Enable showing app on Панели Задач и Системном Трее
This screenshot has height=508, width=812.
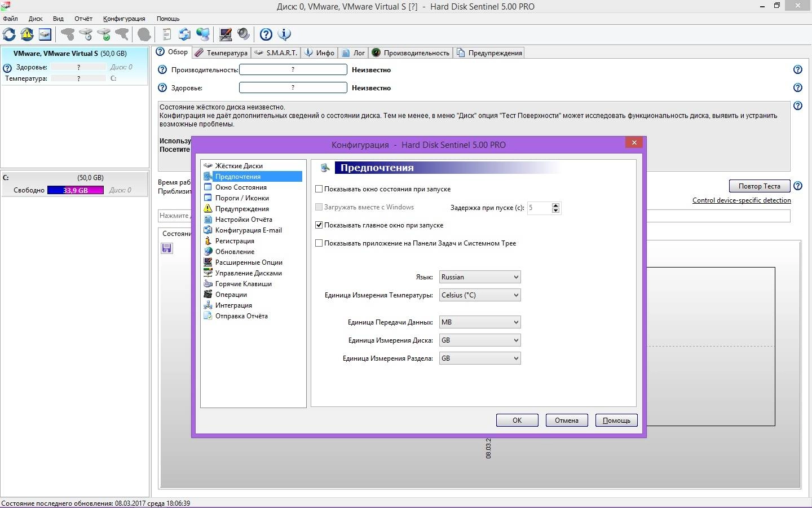(319, 243)
